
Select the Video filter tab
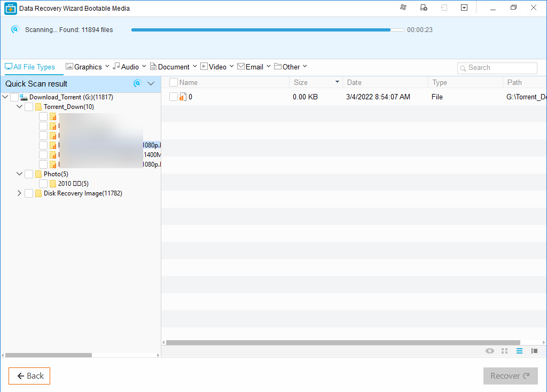214,67
